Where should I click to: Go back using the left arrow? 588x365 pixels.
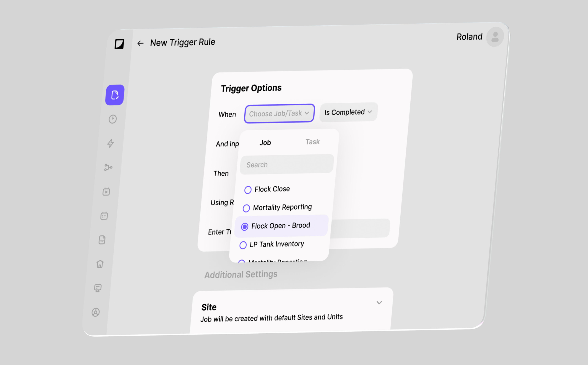140,43
